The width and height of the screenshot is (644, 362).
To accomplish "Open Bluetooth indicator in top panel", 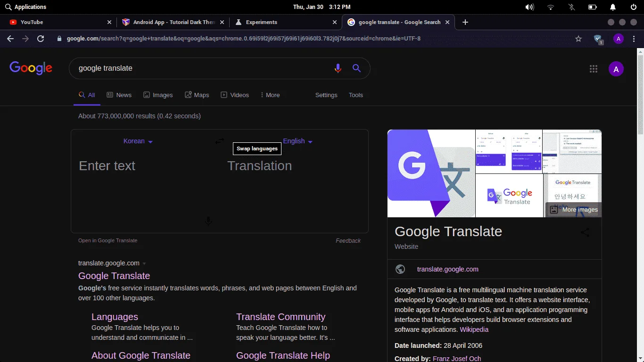I will [571, 7].
